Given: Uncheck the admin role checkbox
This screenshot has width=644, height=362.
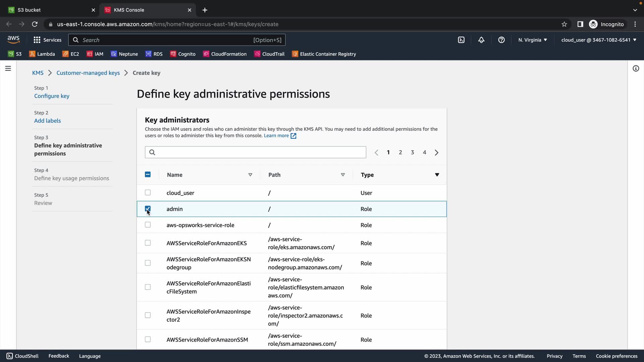Looking at the screenshot, I should tap(148, 209).
